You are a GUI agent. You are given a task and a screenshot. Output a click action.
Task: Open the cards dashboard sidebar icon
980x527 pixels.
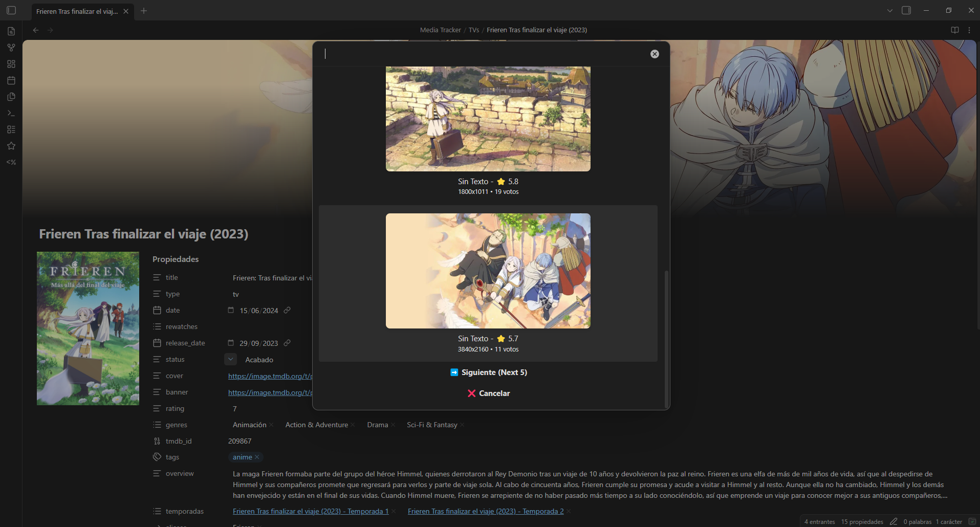coord(11,63)
